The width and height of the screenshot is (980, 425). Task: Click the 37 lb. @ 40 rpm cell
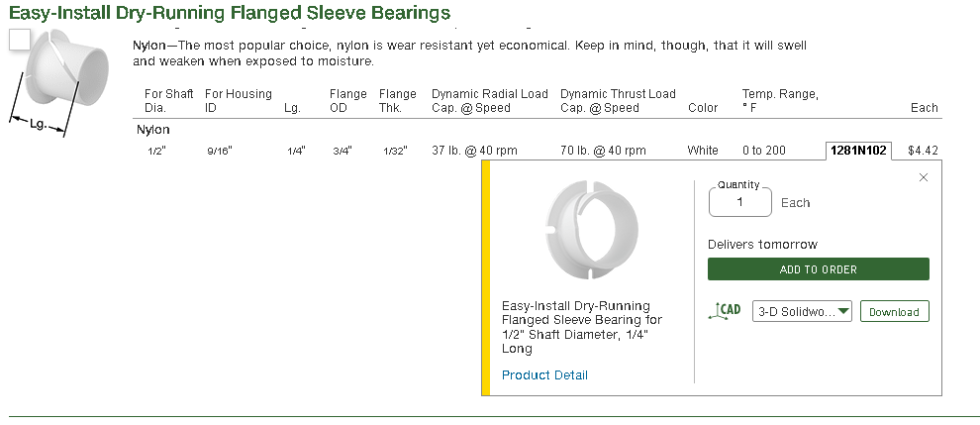click(x=475, y=151)
